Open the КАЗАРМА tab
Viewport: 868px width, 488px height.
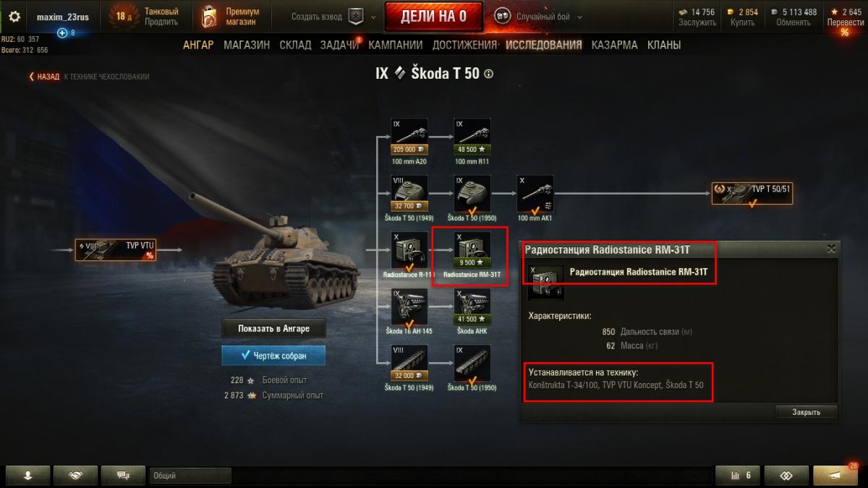614,45
